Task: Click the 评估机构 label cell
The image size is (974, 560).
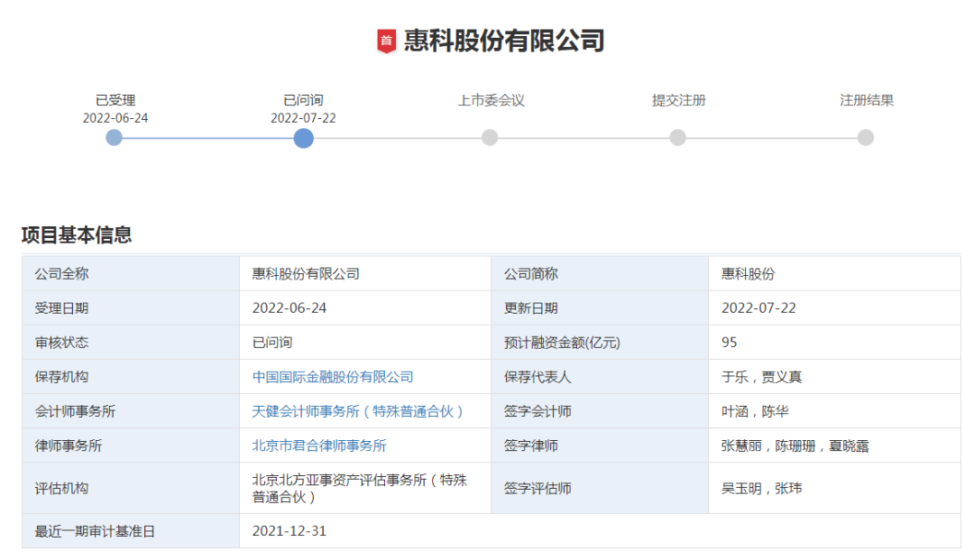Action: pyautogui.click(x=131, y=488)
